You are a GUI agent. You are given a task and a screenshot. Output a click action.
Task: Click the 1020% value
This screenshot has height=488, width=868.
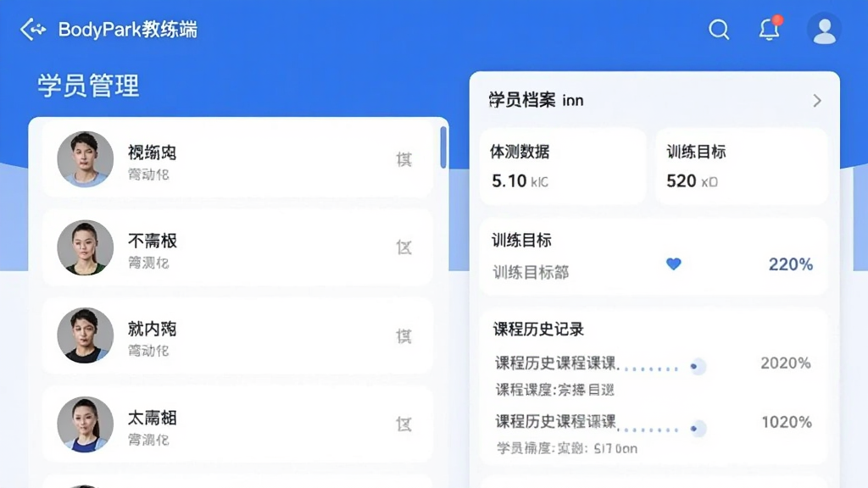[787, 422]
